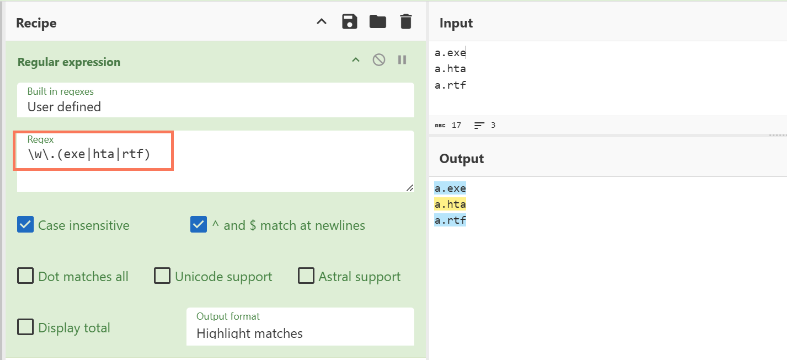Disable the Regular expression operation
787x360 pixels.
pos(378,60)
